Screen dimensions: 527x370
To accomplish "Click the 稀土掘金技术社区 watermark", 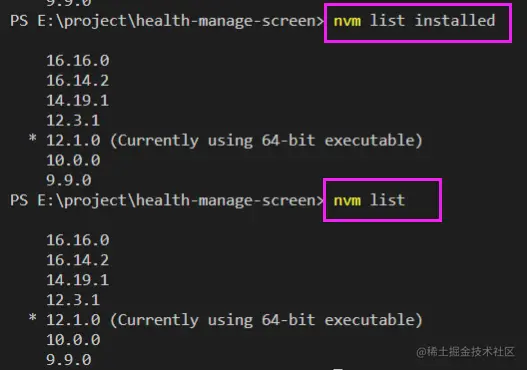I will coord(465,352).
